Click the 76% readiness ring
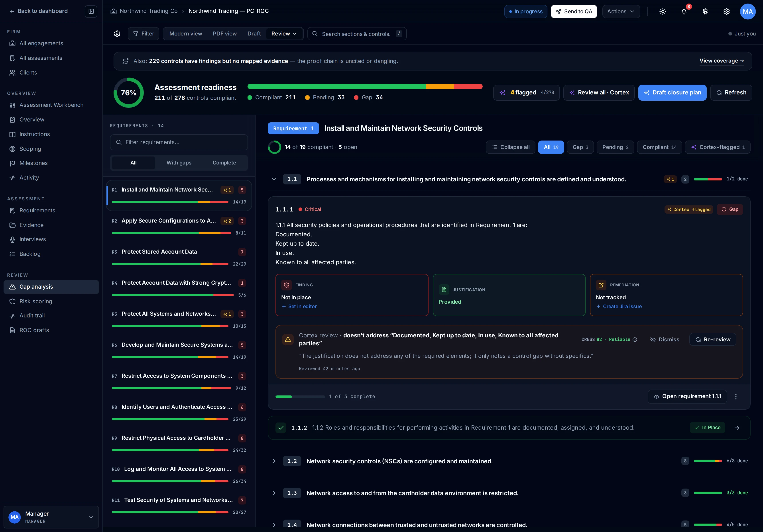 pos(129,93)
